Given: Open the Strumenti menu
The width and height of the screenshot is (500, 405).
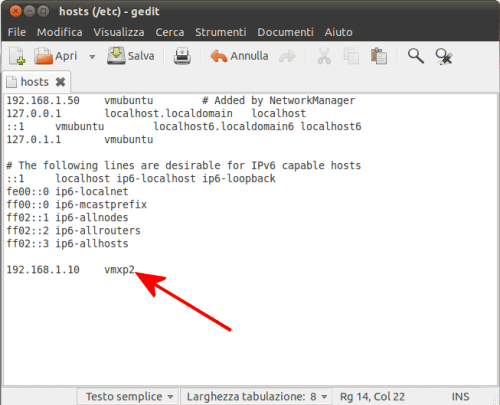Looking at the screenshot, I should tap(220, 32).
